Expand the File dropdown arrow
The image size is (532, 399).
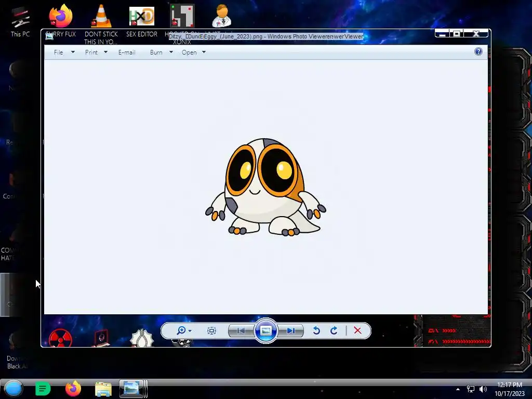[x=73, y=52]
